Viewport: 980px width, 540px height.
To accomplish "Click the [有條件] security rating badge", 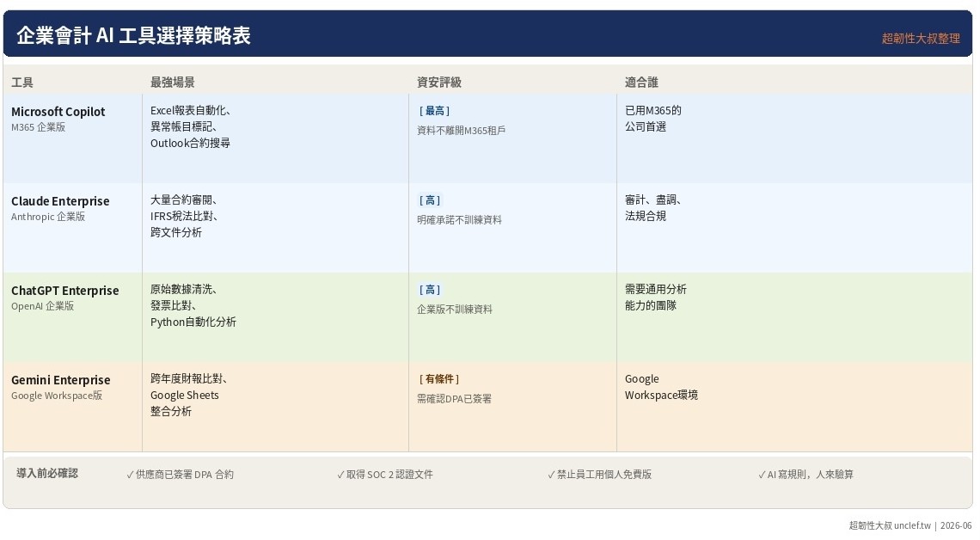I will click(x=438, y=378).
